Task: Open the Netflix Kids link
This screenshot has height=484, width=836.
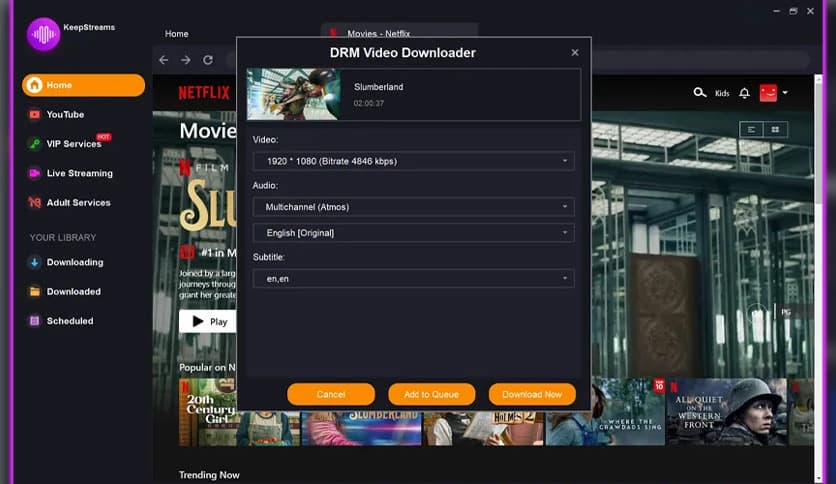Action: pos(722,93)
